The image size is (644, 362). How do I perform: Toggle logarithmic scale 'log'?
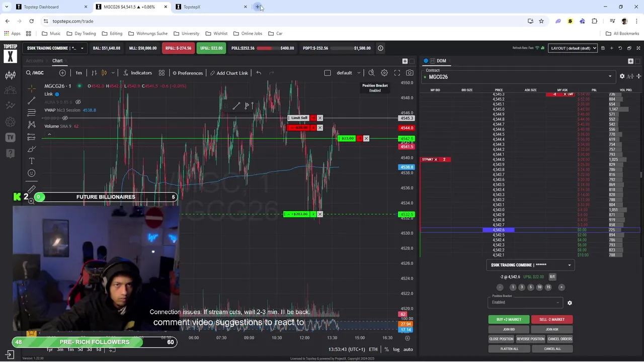click(396, 349)
